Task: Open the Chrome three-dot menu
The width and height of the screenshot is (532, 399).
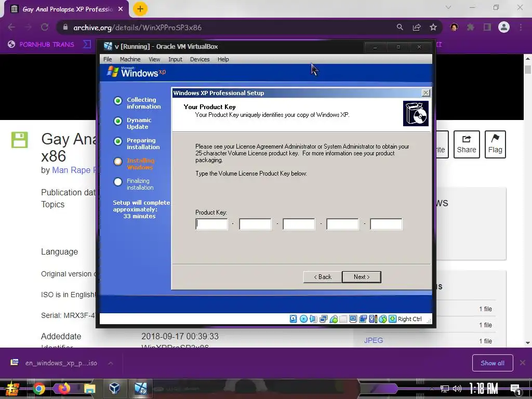Action: click(521, 27)
